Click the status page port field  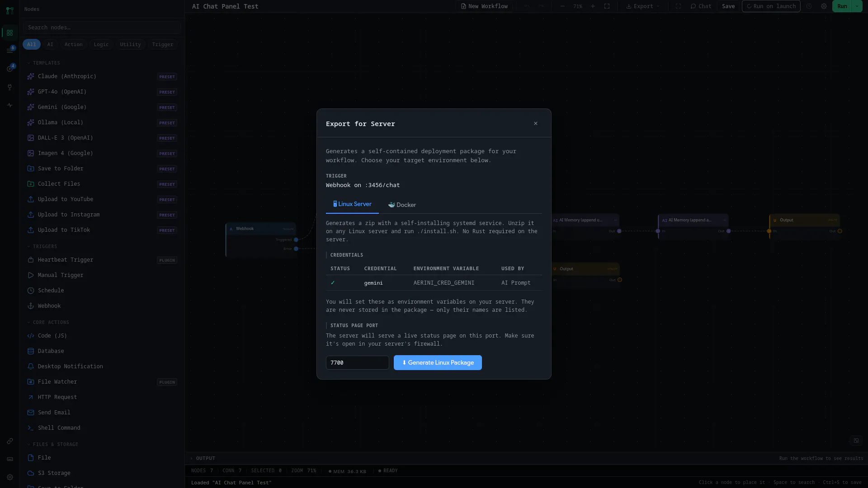(357, 362)
